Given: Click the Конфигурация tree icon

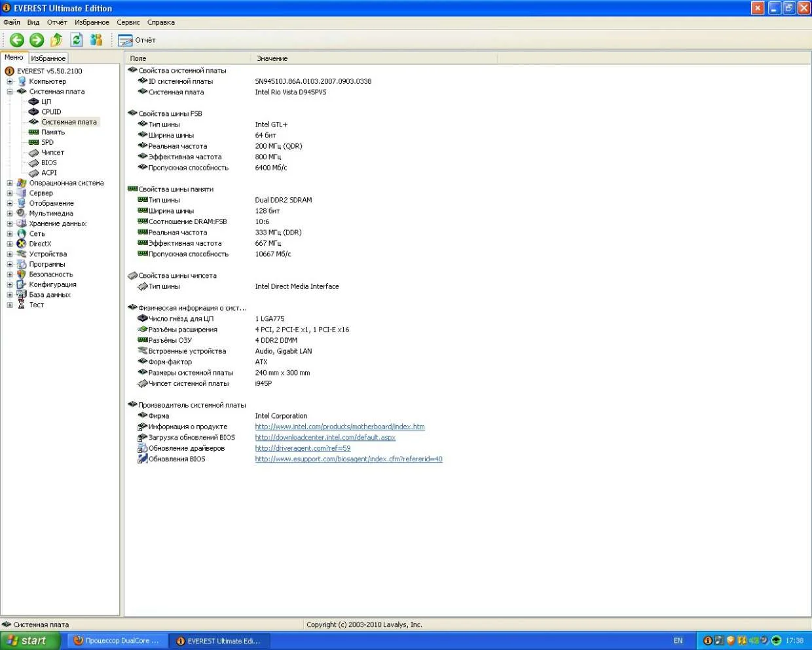Looking at the screenshot, I should pos(22,284).
